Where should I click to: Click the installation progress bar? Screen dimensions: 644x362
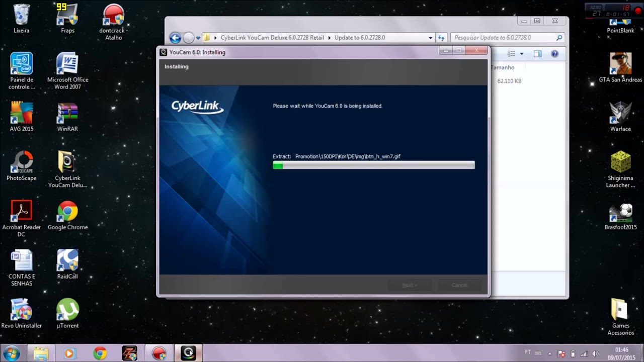point(373,165)
